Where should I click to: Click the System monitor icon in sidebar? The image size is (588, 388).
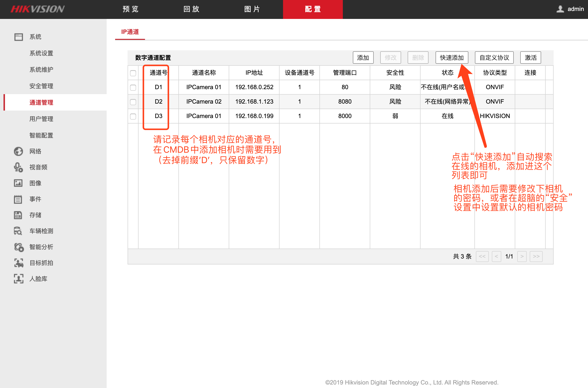pyautogui.click(x=18, y=37)
